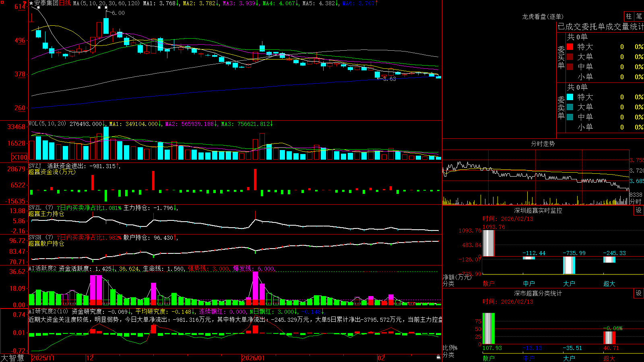Click the red 特大 buy-order color swatch
The height and width of the screenshot is (362, 644).
(570, 47)
